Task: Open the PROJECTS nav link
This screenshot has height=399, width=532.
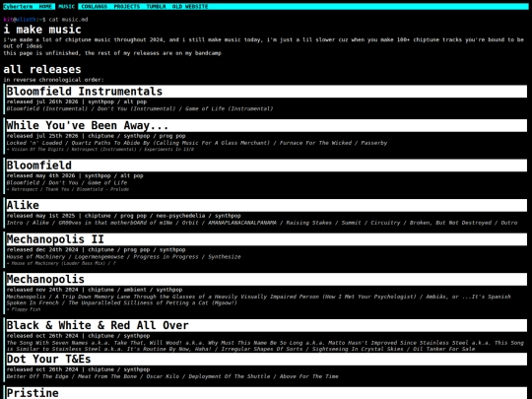Action: 126,7
